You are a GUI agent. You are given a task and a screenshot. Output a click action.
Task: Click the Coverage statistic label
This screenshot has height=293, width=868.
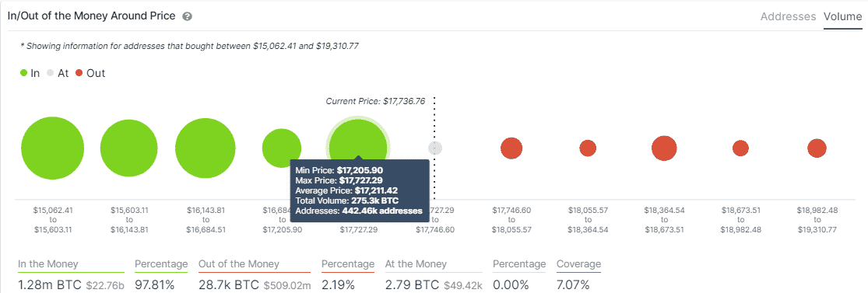578,264
